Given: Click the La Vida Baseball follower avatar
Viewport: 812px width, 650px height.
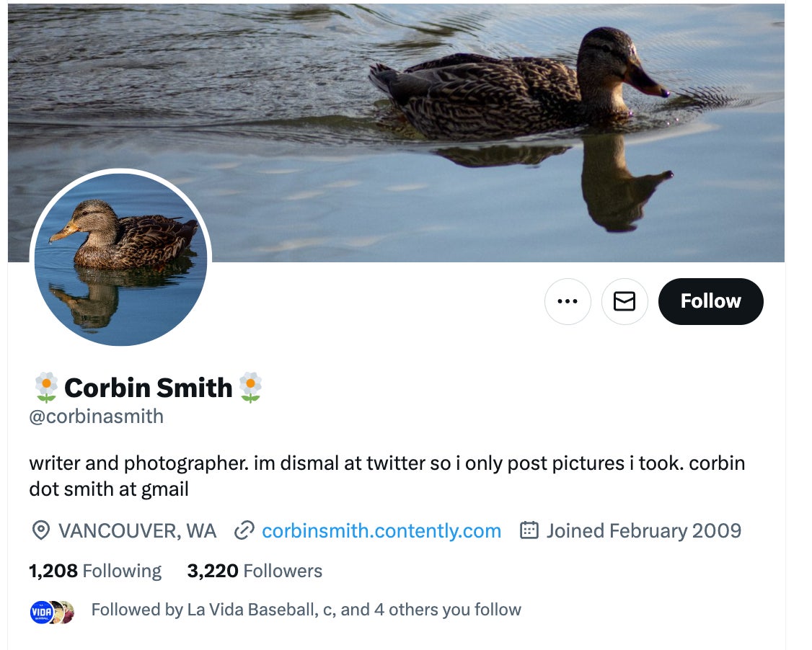Looking at the screenshot, I should tap(42, 612).
